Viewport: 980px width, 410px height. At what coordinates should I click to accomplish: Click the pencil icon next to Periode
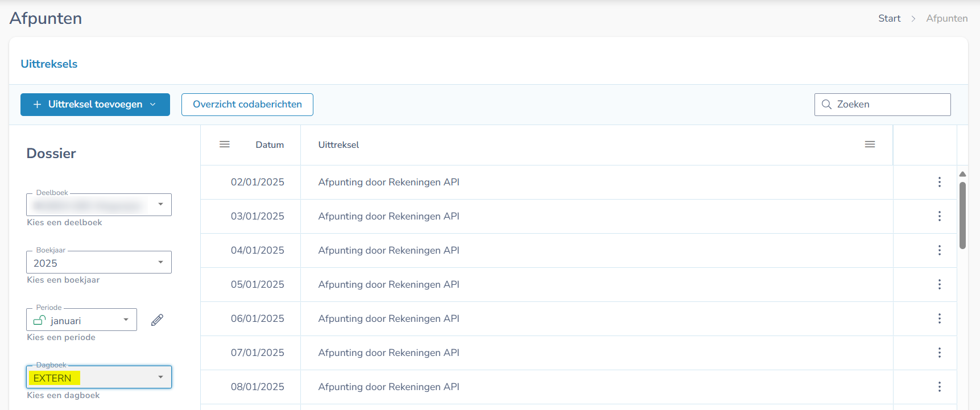tap(157, 320)
